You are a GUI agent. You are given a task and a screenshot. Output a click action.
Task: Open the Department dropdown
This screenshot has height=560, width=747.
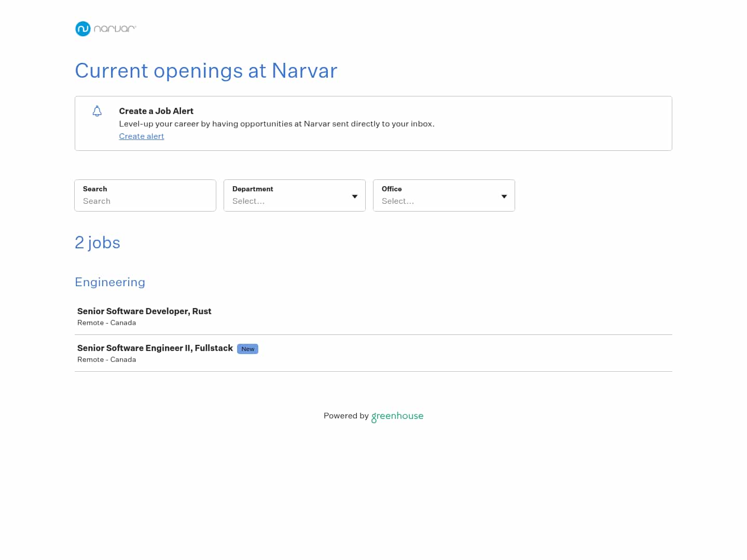[x=295, y=195]
